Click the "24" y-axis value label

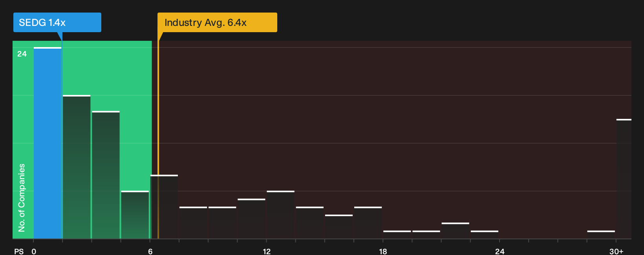pos(22,54)
